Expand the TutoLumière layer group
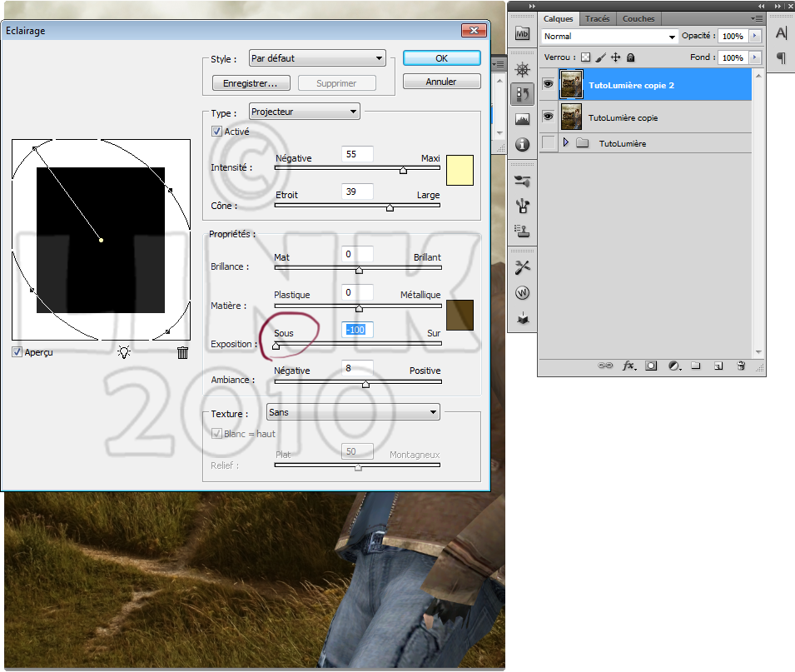795x672 pixels. tap(566, 143)
